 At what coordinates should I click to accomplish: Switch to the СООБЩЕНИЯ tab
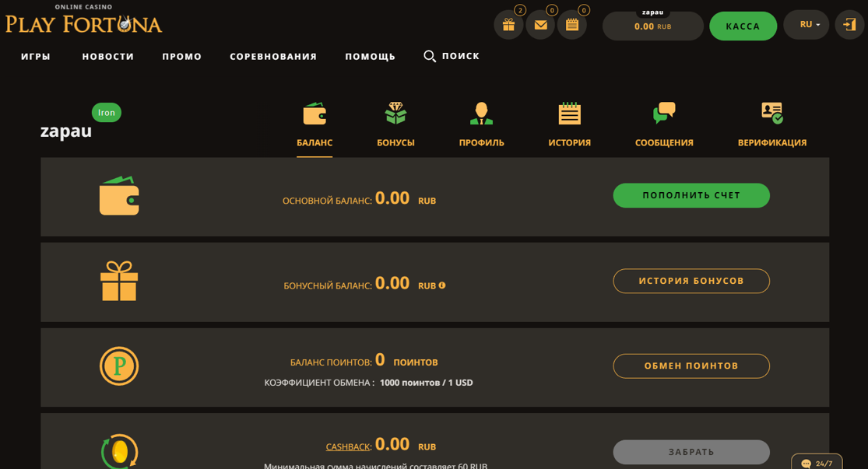[664, 142]
